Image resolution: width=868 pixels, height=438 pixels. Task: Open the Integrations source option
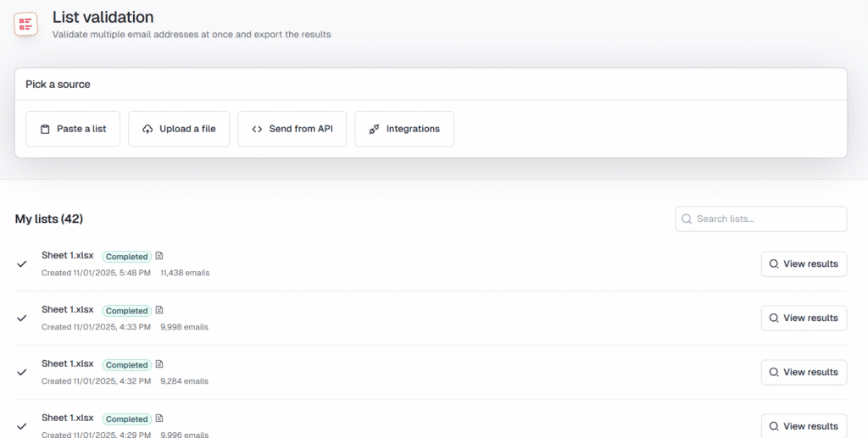click(x=403, y=129)
